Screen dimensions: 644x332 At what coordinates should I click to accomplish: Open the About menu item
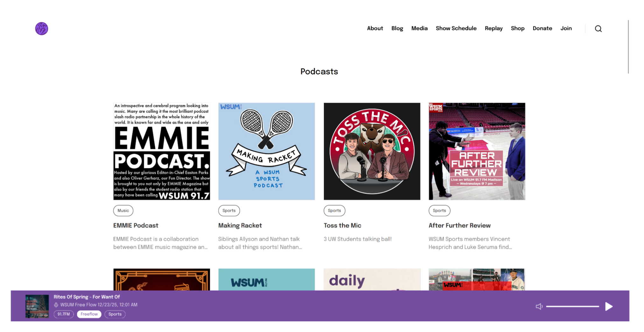[375, 28]
